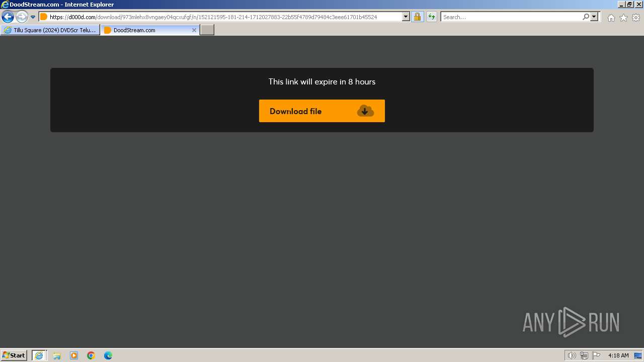Click the volume speaker tray icon
The width and height of the screenshot is (644, 362).
click(x=572, y=355)
